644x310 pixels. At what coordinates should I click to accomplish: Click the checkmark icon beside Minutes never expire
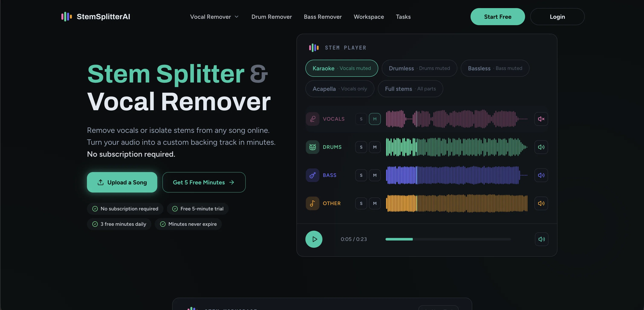(x=163, y=224)
